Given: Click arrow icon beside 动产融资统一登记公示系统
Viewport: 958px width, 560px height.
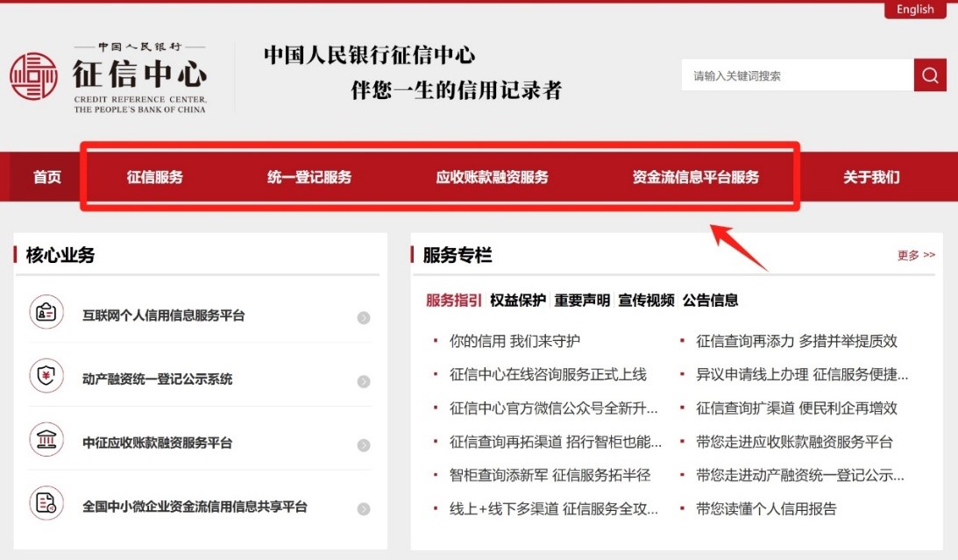Looking at the screenshot, I should click(364, 382).
